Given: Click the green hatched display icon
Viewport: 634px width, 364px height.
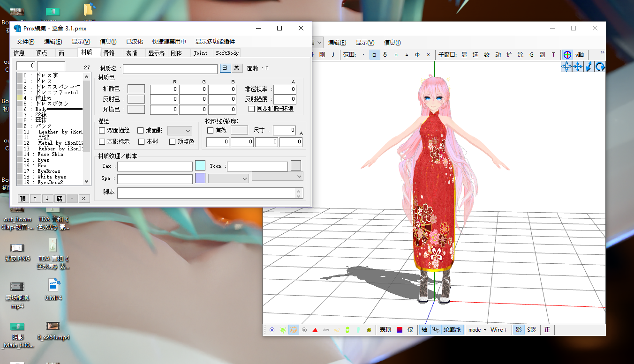Looking at the screenshot, I should [283, 330].
